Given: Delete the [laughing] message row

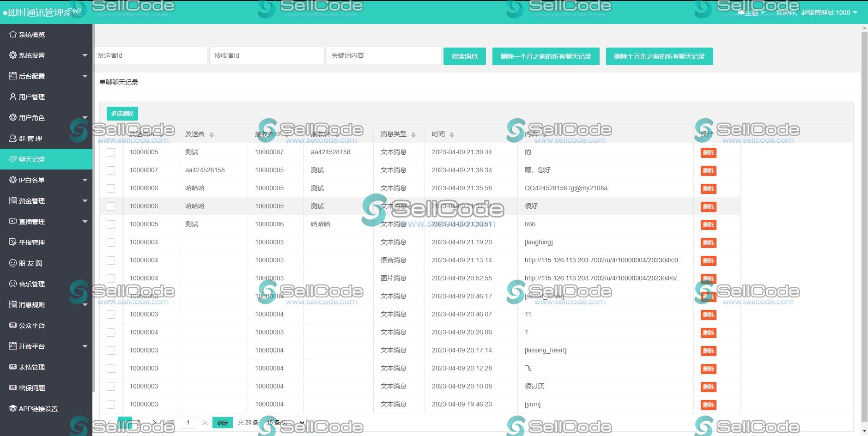Looking at the screenshot, I should (708, 242).
